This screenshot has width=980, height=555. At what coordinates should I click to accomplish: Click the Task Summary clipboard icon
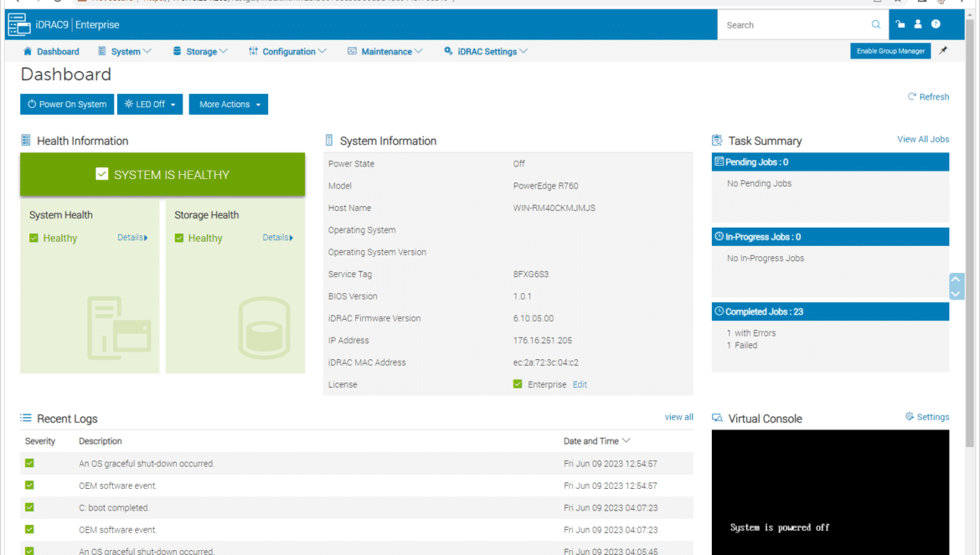[717, 140]
